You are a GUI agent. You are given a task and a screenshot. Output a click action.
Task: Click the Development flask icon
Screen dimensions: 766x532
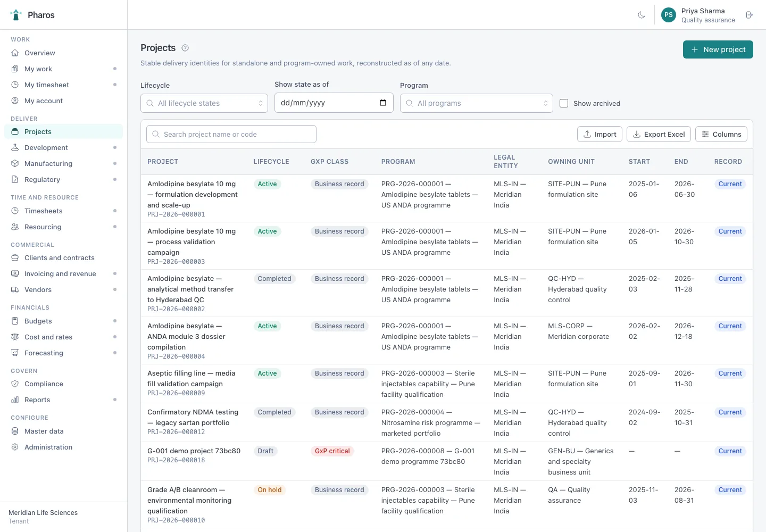pos(15,147)
